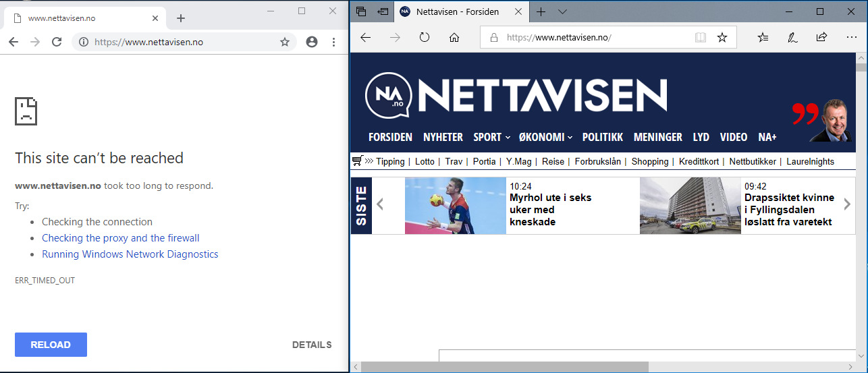Reload the page using Chrome's refresh icon
This screenshot has height=373, width=868.
tap(57, 42)
